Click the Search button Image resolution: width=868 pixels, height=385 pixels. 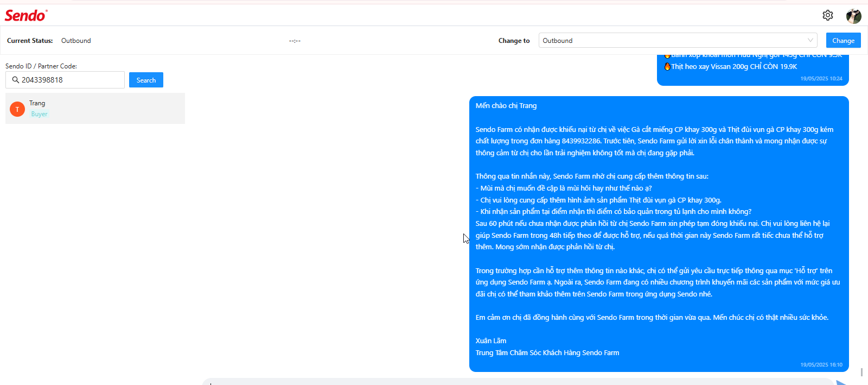coord(146,80)
